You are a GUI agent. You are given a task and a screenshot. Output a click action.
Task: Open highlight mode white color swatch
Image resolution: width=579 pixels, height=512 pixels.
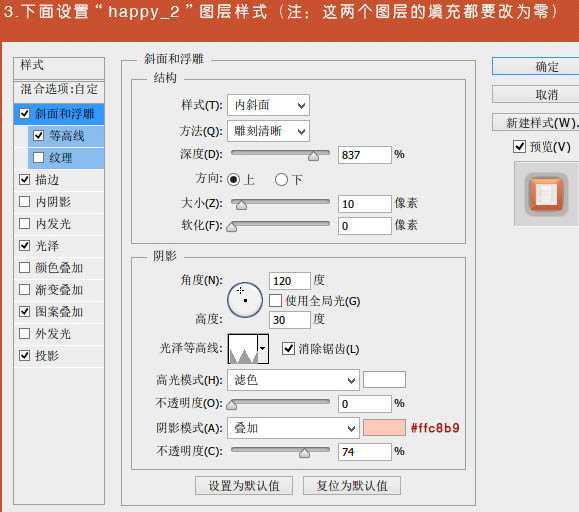pos(384,379)
